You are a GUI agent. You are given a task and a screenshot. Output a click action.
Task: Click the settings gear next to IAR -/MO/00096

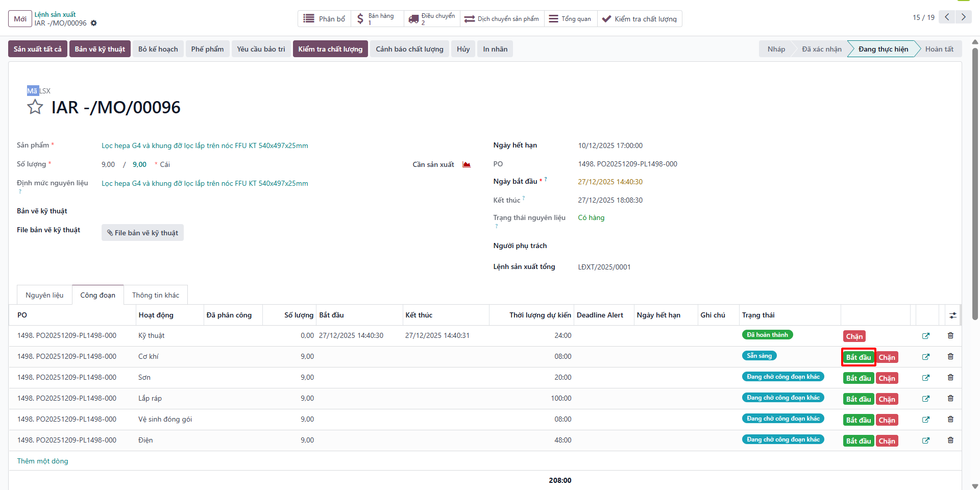click(x=93, y=23)
